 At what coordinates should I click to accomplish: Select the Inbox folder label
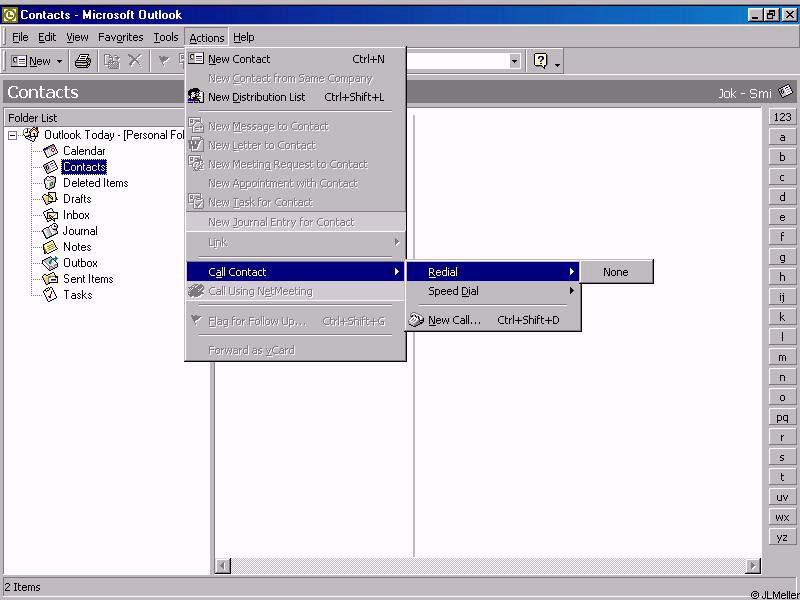[x=76, y=215]
